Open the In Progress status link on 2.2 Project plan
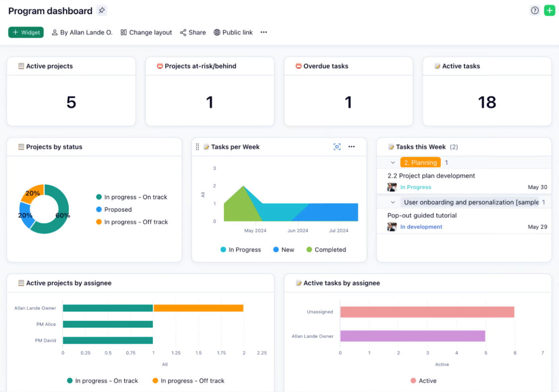The height and width of the screenshot is (392, 559). (x=415, y=187)
